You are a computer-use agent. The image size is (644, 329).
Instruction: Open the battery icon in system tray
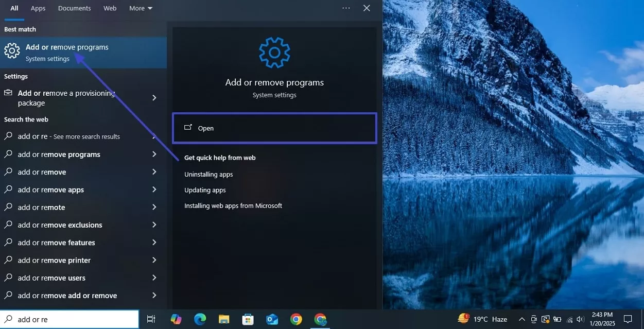tap(557, 319)
